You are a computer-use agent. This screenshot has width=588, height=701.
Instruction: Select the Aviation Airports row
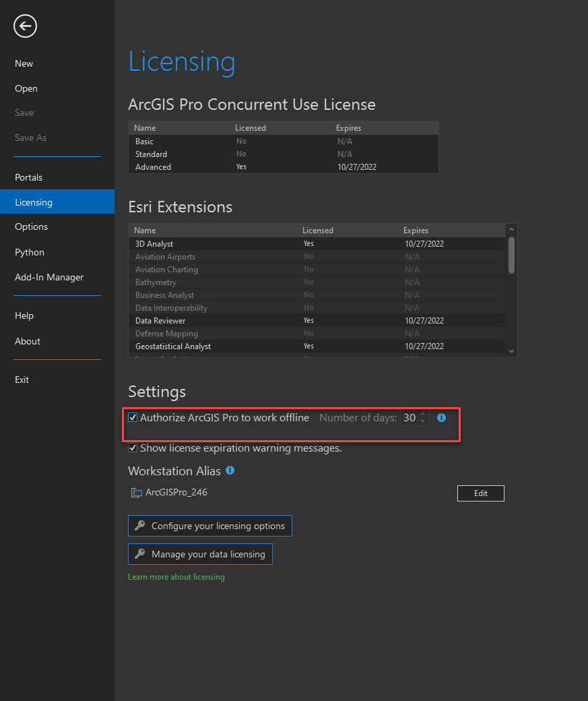pyautogui.click(x=317, y=257)
